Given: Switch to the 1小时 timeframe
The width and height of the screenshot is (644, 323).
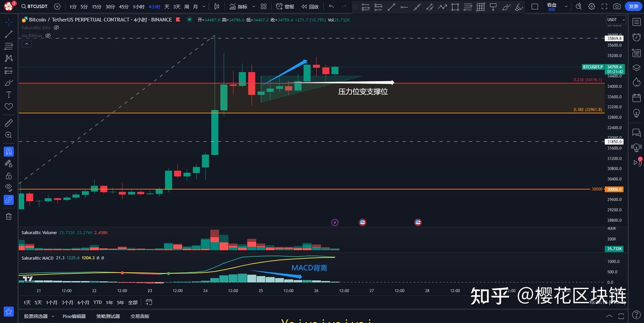Looking at the screenshot, I should tap(139, 7).
